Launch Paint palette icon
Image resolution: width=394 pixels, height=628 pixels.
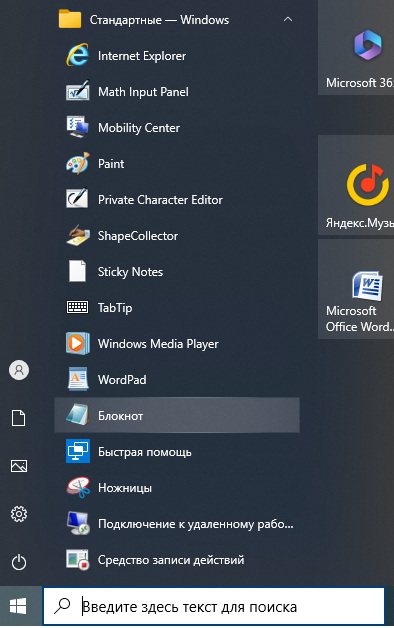(77, 163)
